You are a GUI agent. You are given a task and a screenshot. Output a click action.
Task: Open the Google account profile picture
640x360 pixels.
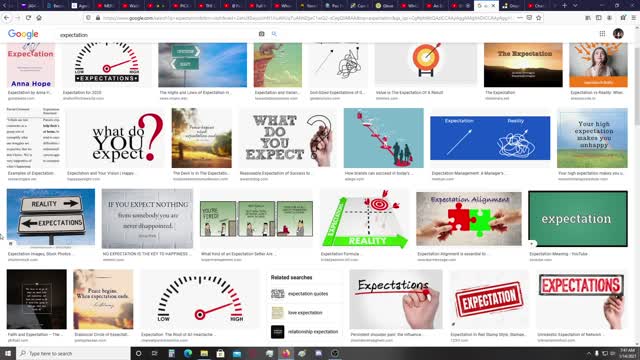click(x=618, y=34)
